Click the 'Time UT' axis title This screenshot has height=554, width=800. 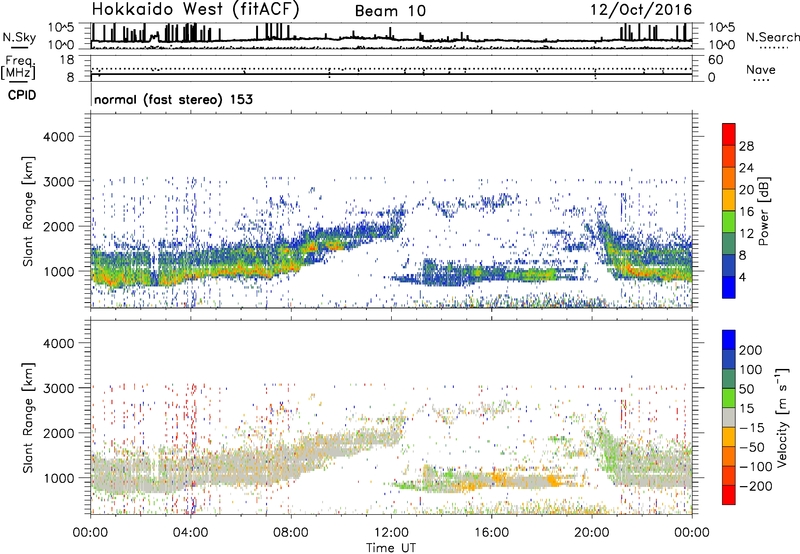391,548
